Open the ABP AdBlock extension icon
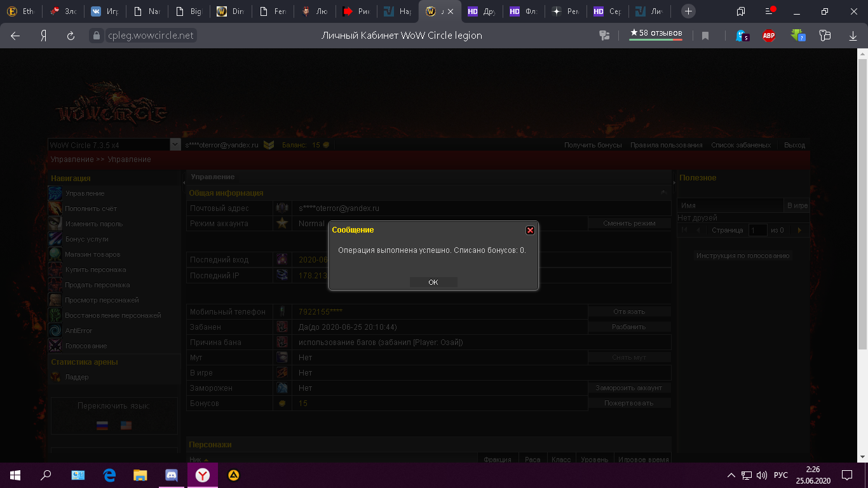Viewport: 868px width, 488px height. point(769,36)
